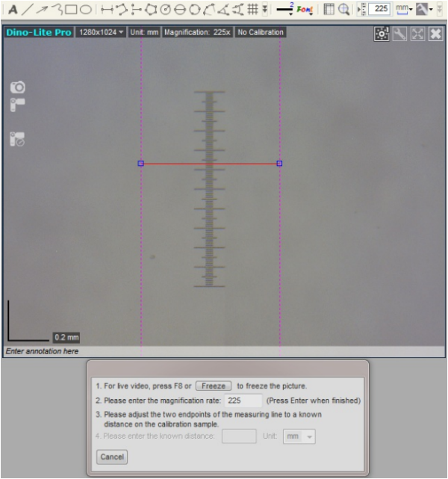This screenshot has height=479, width=448.
Task: Click the magnification ruler icon beside 225
Action: tap(362, 10)
